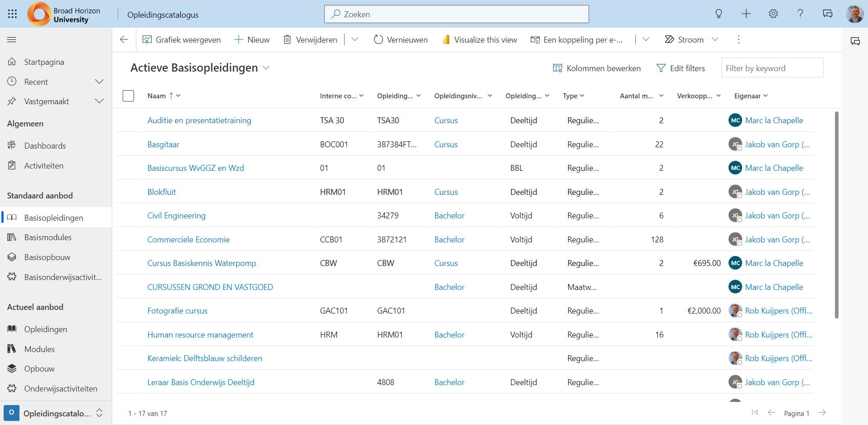
Task: Open dropdown arrow next to e-mail koppeling
Action: (646, 40)
